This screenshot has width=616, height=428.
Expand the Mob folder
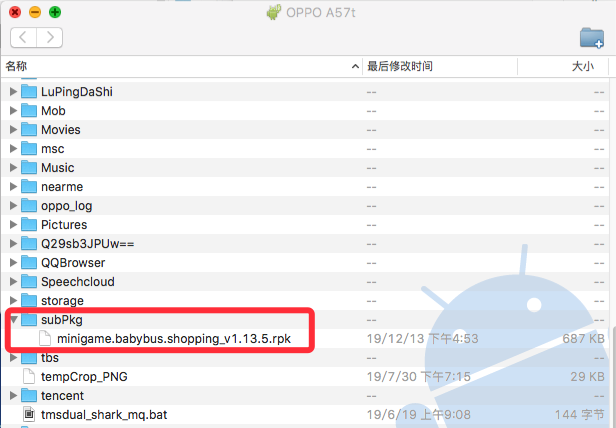(13, 110)
